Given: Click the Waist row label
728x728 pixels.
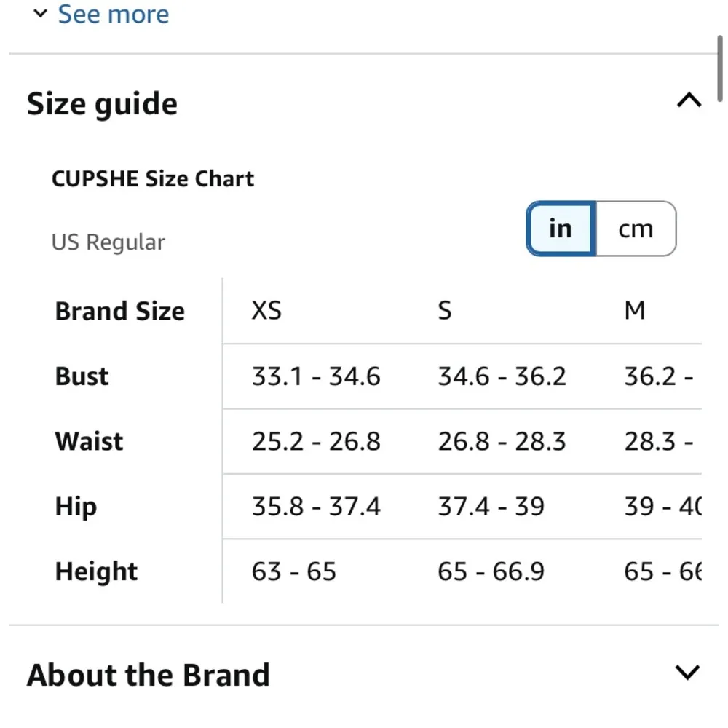Looking at the screenshot, I should (x=88, y=441).
